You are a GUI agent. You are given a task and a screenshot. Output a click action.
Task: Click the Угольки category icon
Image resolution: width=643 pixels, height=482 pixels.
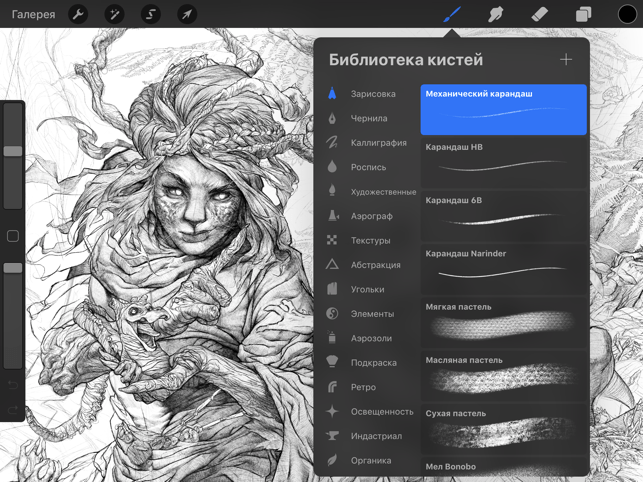point(332,289)
